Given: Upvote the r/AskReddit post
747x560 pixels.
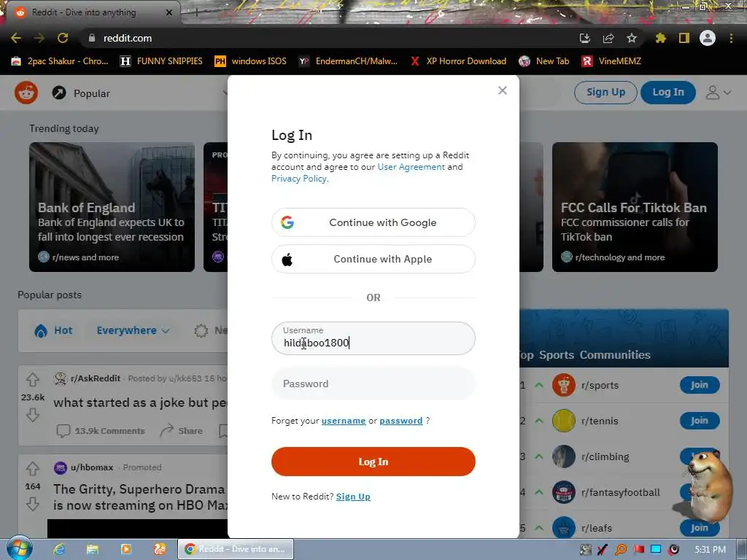Looking at the screenshot, I should pyautogui.click(x=32, y=379).
